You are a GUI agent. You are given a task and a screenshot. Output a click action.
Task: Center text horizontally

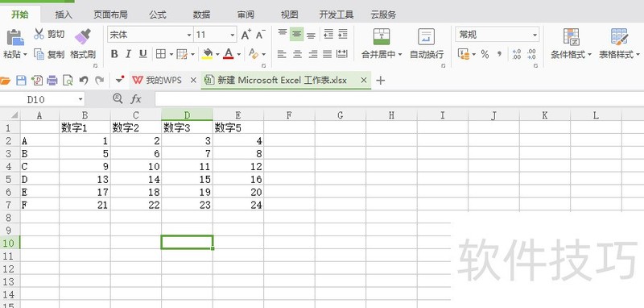tap(297, 54)
